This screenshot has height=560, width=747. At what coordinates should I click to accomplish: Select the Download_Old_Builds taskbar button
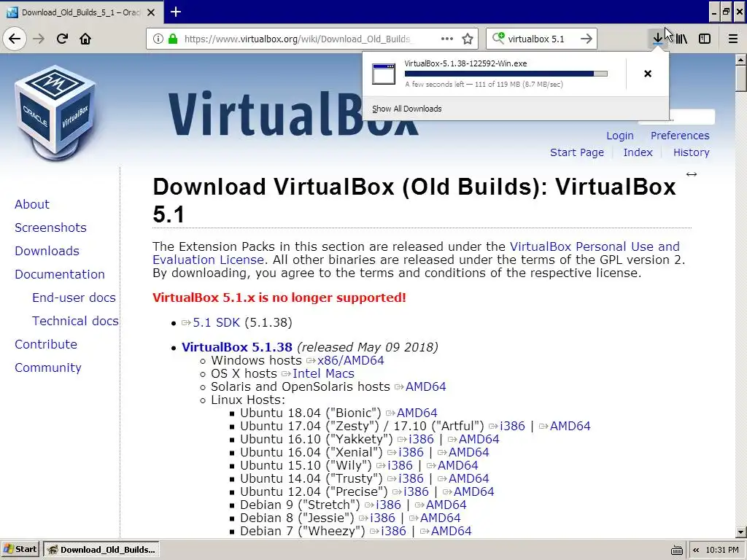[101, 550]
